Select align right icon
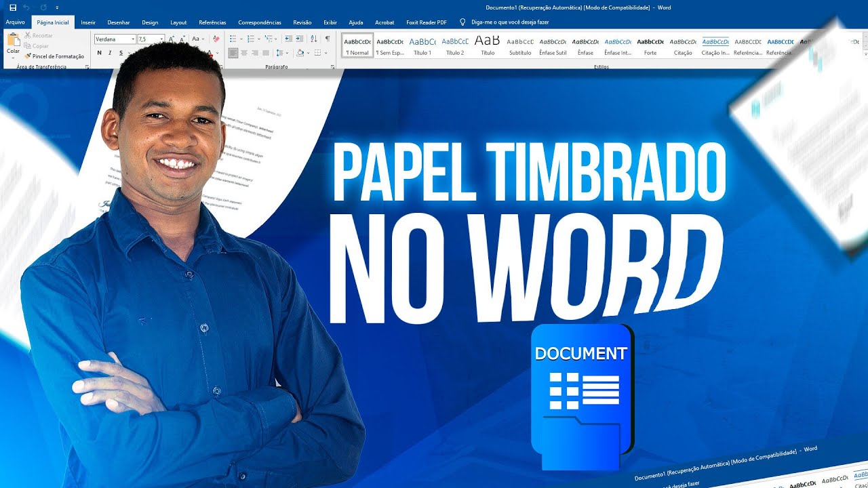Screen dimensions: 868x488 256,53
